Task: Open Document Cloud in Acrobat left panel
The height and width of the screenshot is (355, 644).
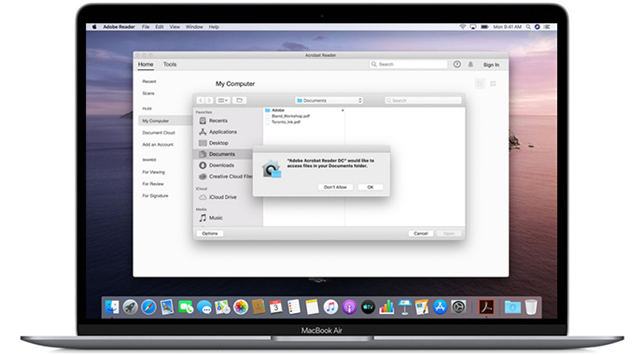Action: click(x=159, y=133)
